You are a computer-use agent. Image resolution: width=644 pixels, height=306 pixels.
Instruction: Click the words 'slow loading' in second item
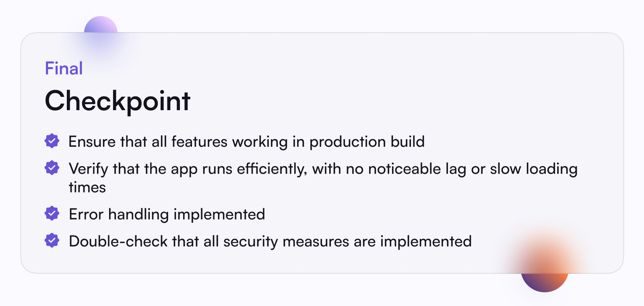[534, 169]
